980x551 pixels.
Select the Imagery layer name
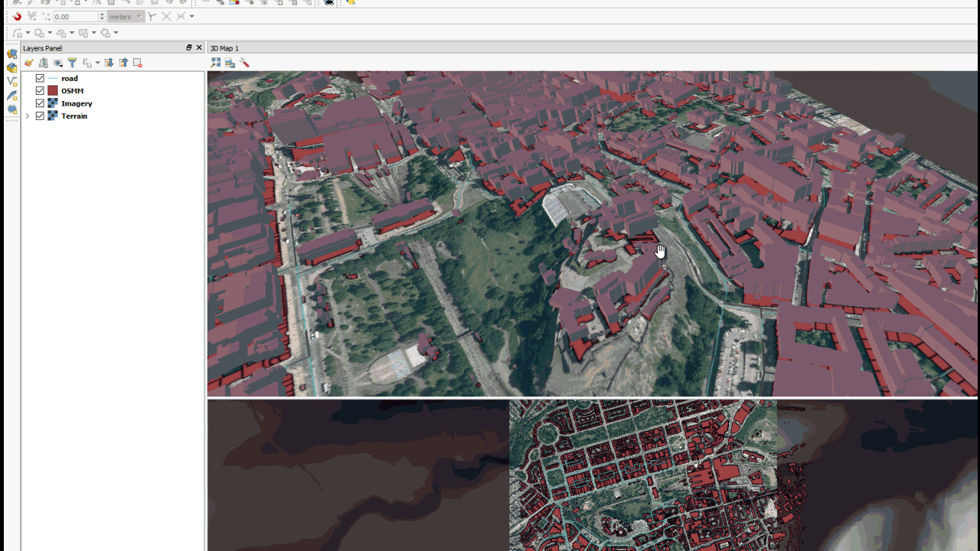pyautogui.click(x=77, y=103)
